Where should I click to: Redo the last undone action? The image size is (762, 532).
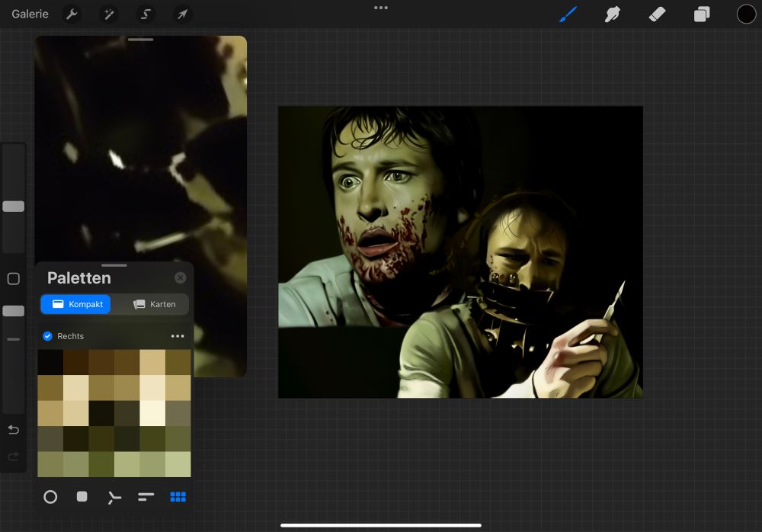pos(14,456)
